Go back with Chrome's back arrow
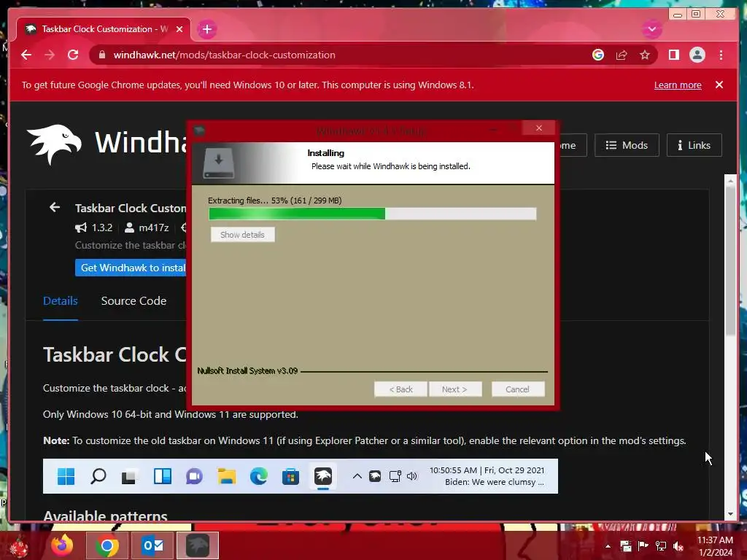The image size is (747, 560). coord(26,55)
